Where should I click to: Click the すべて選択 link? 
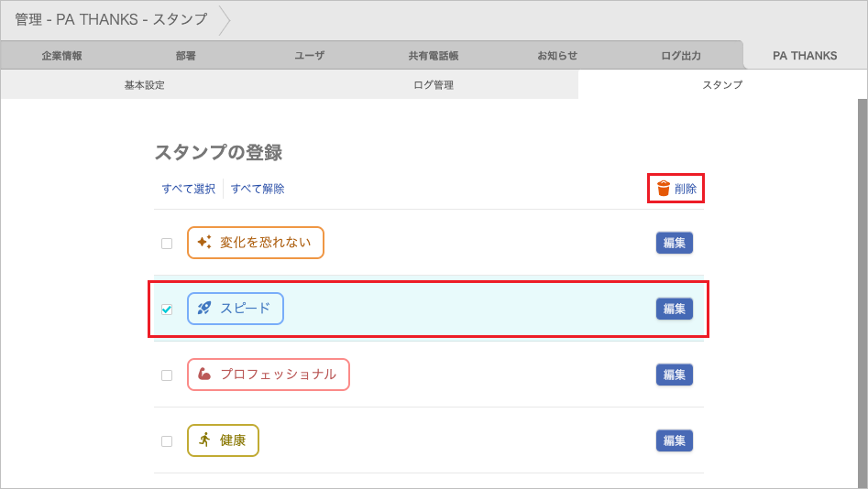pos(188,189)
